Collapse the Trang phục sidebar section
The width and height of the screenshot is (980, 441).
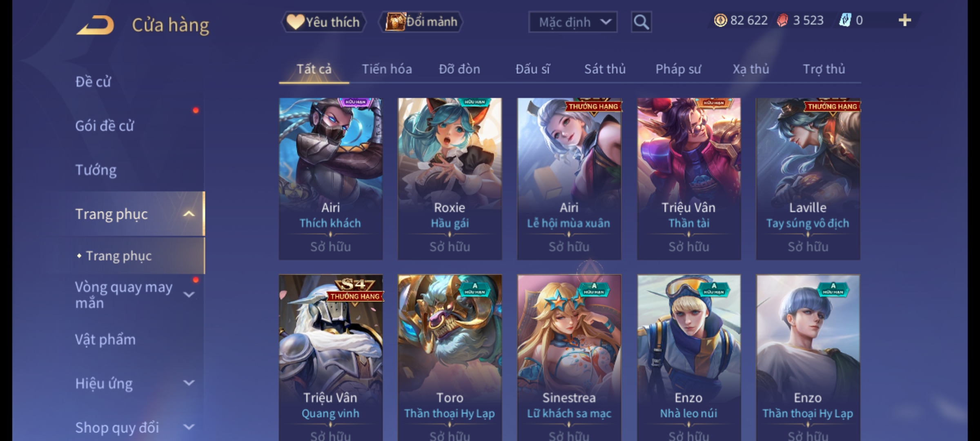point(189,214)
